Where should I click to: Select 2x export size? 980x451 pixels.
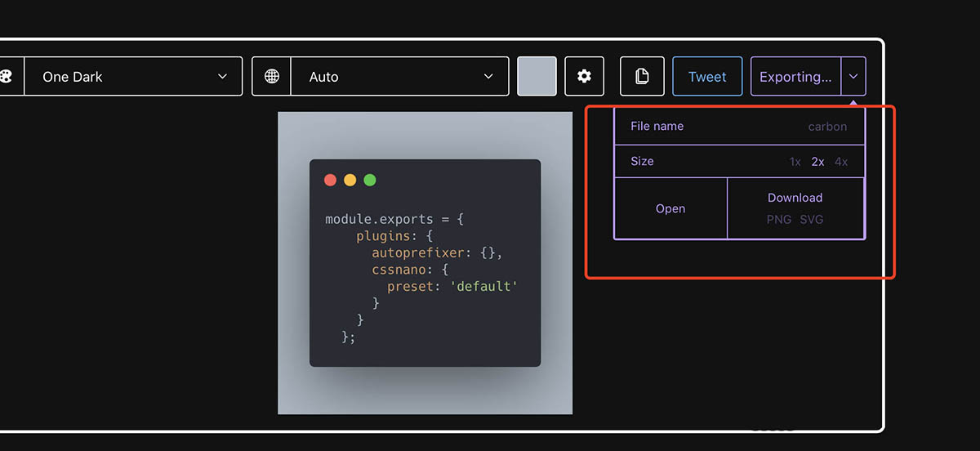(x=817, y=162)
